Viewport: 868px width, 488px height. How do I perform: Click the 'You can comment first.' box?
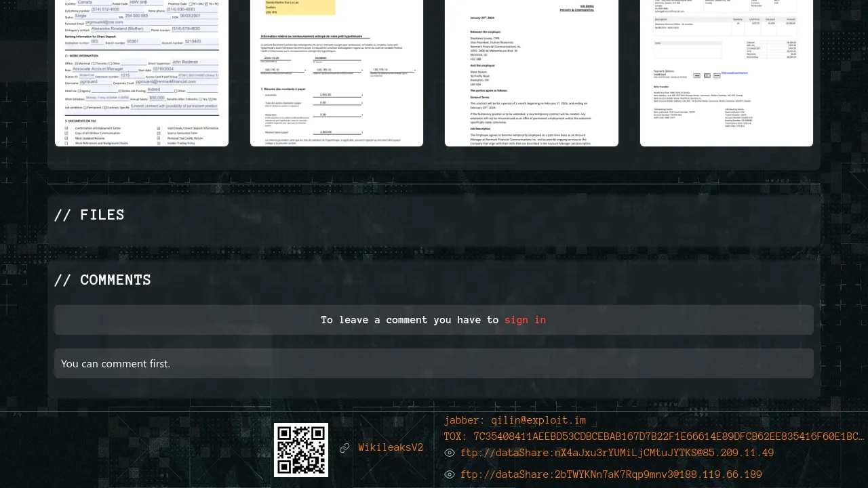(x=434, y=363)
